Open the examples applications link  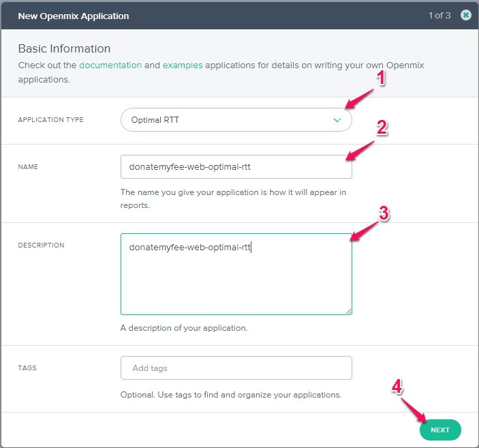tap(182, 65)
